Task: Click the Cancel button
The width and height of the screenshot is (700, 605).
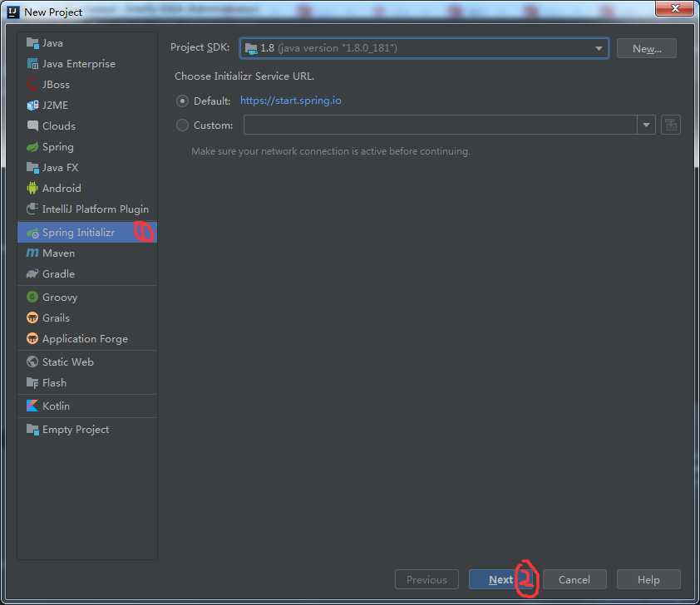Action: pyautogui.click(x=574, y=579)
